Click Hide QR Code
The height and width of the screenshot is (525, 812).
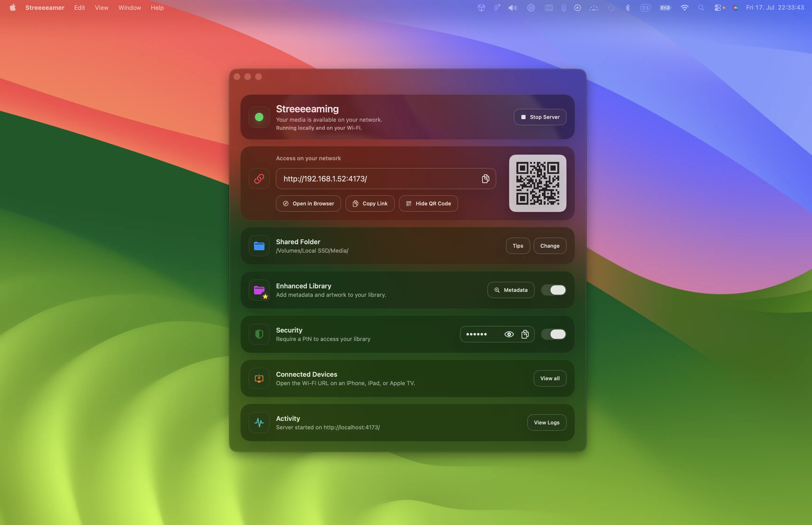coord(428,204)
